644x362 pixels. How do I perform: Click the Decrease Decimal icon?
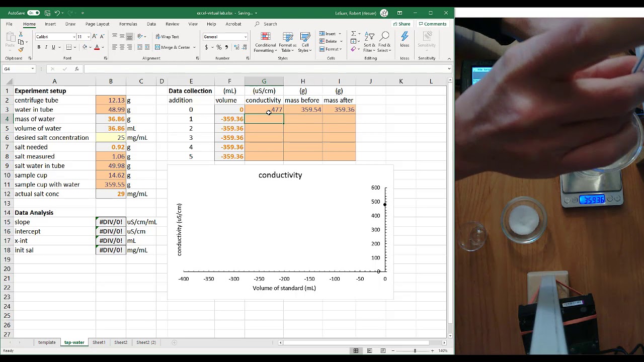tap(244, 47)
